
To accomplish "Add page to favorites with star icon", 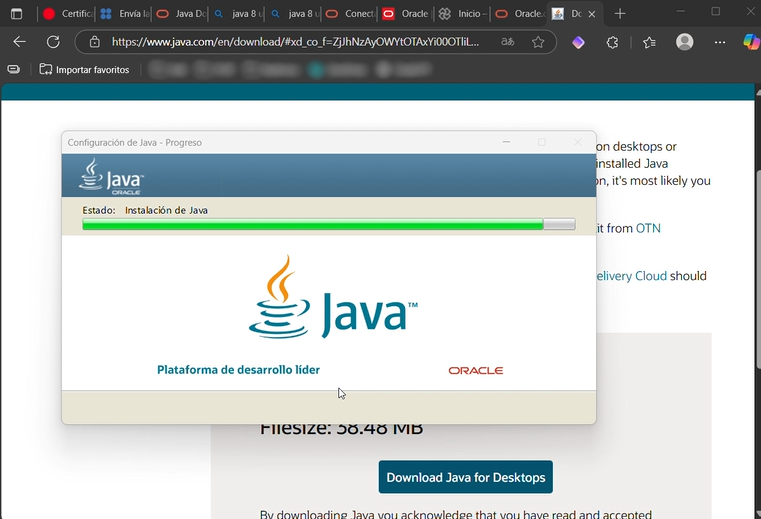I will click(x=538, y=42).
